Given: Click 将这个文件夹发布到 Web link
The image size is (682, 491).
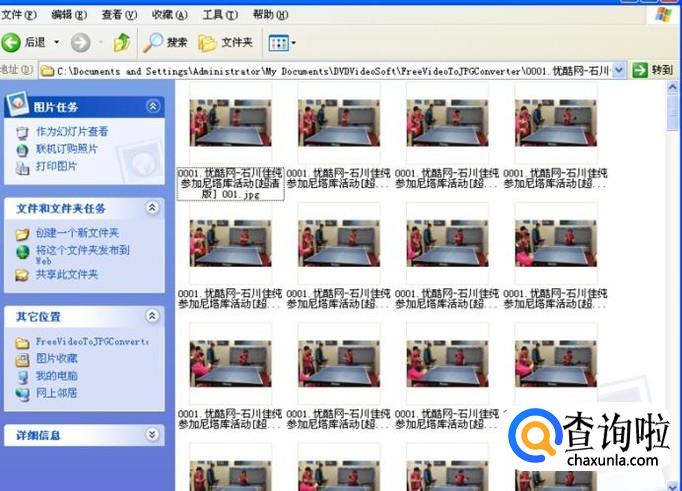Looking at the screenshot, I should (83, 255).
